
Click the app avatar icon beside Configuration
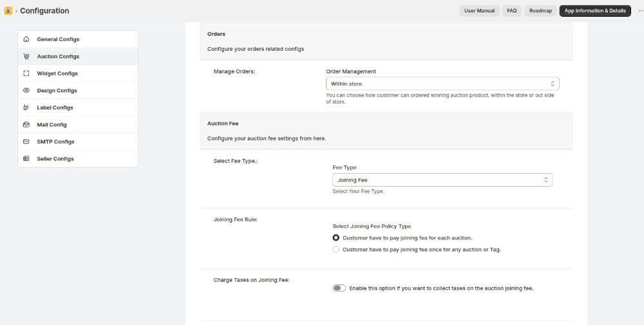8,11
